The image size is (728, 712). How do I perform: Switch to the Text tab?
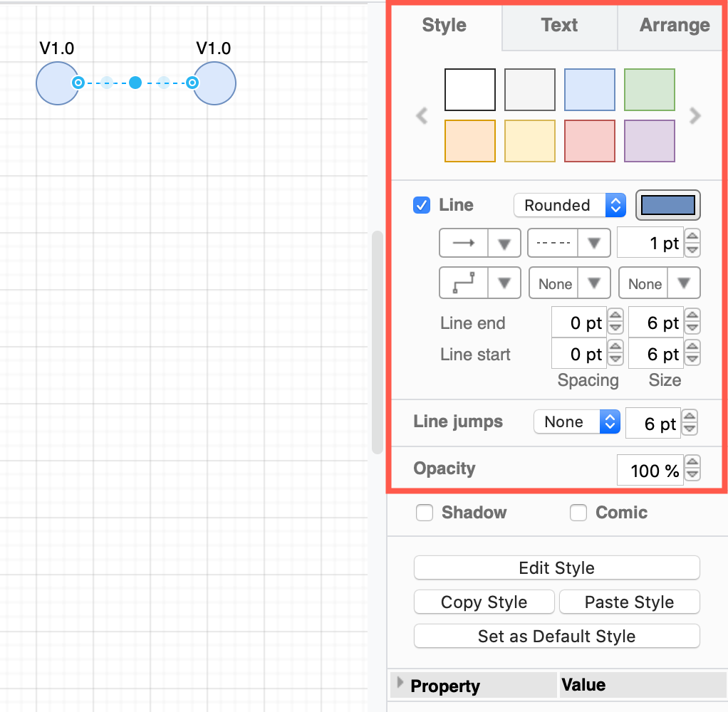click(558, 25)
